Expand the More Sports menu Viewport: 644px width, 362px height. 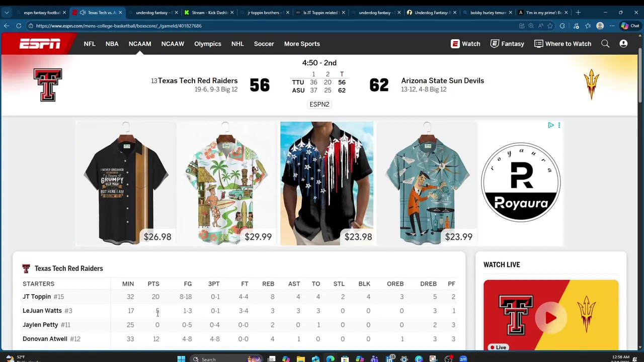tap(302, 44)
